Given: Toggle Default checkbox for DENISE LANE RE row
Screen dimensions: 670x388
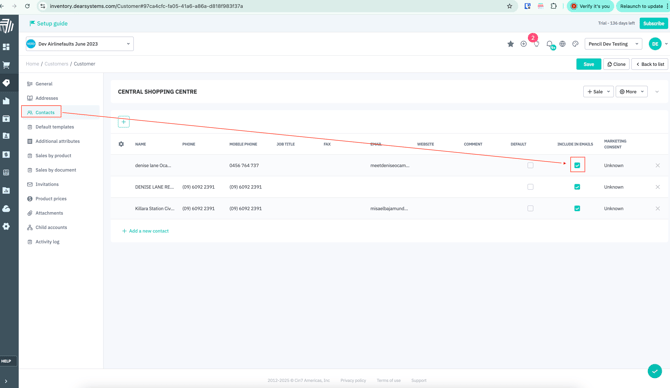Looking at the screenshot, I should pos(530,187).
